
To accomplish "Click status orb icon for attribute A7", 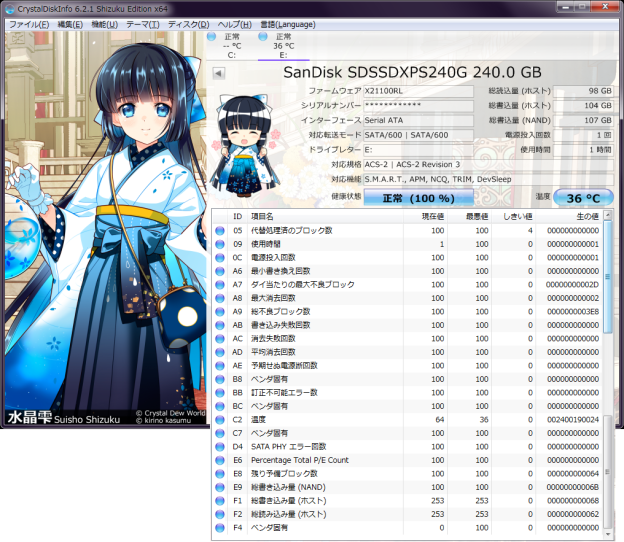I will [x=220, y=285].
